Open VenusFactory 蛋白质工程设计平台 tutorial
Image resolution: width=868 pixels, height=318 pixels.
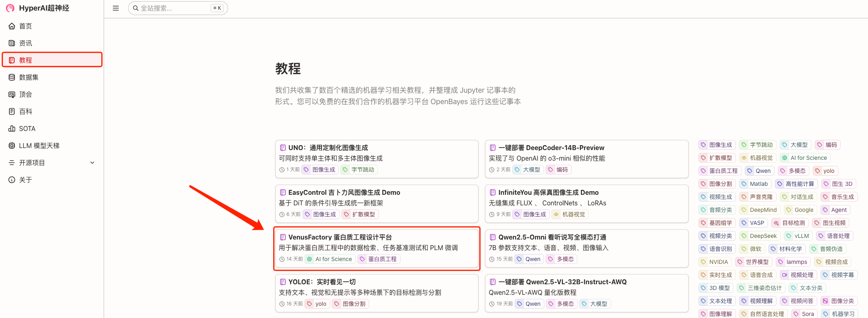coord(376,248)
